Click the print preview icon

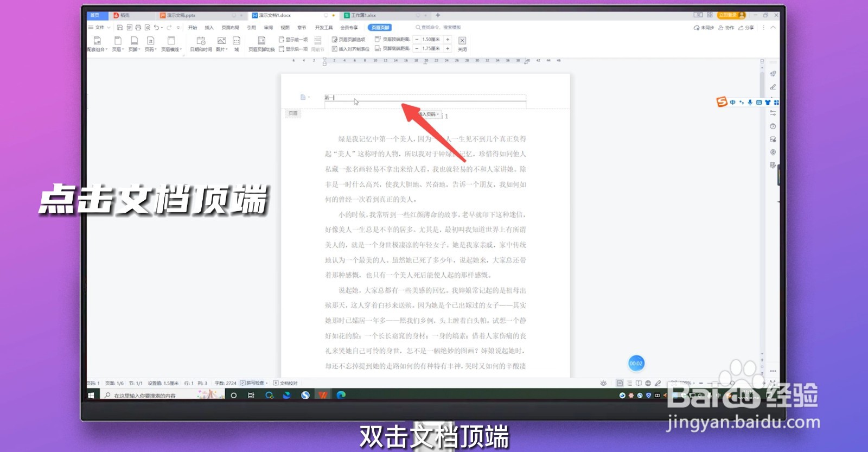click(147, 27)
